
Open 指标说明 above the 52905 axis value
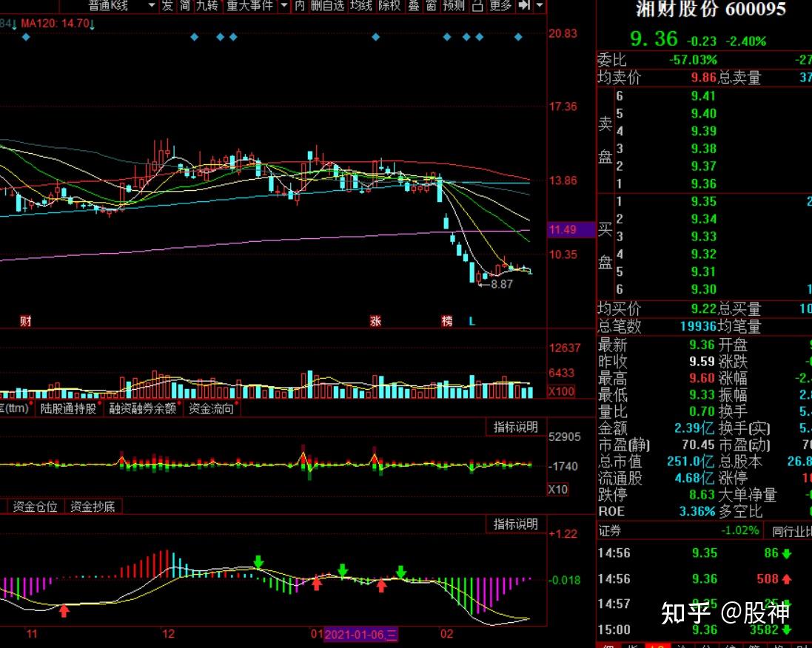tap(515, 427)
